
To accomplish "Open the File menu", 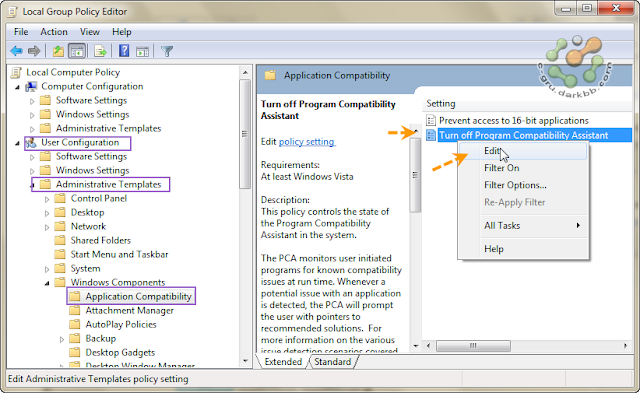I will coord(21,32).
